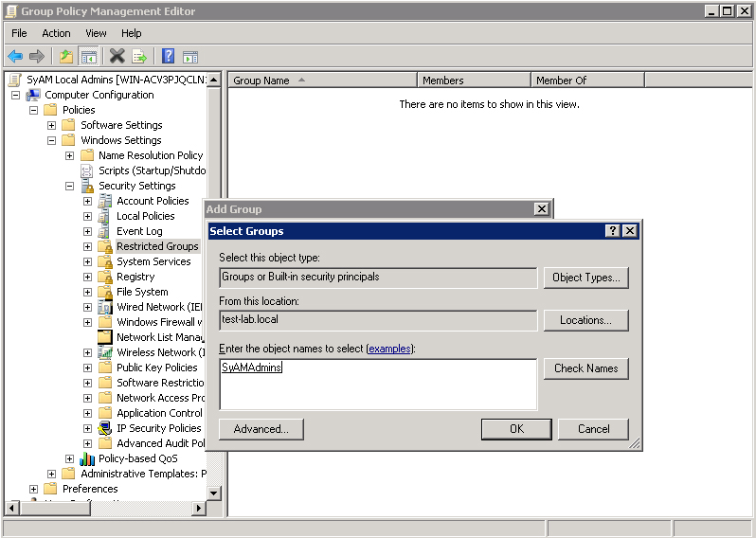Click the Policy-based QoS chart icon
Screen dimensions: 756x538
87,458
